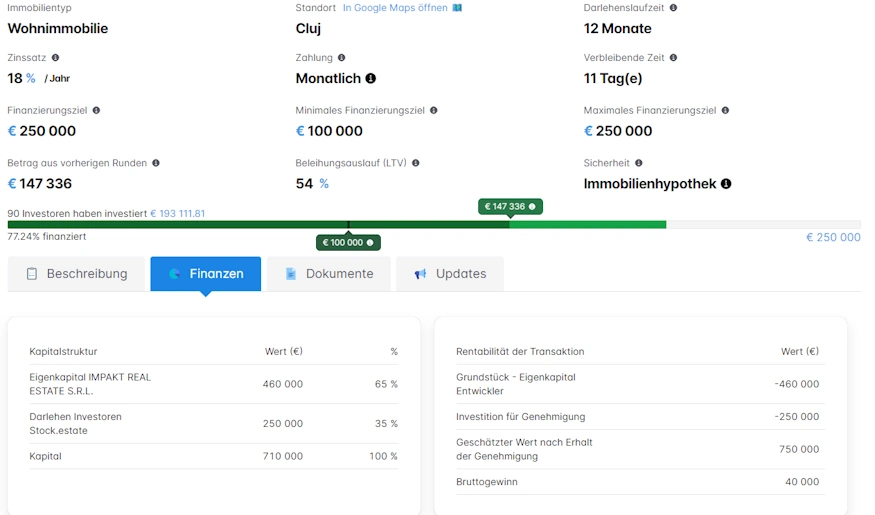This screenshot has height=515, width=875.
Task: Click info icon beside Betrag aus vorherigen Runden
Action: (155, 163)
